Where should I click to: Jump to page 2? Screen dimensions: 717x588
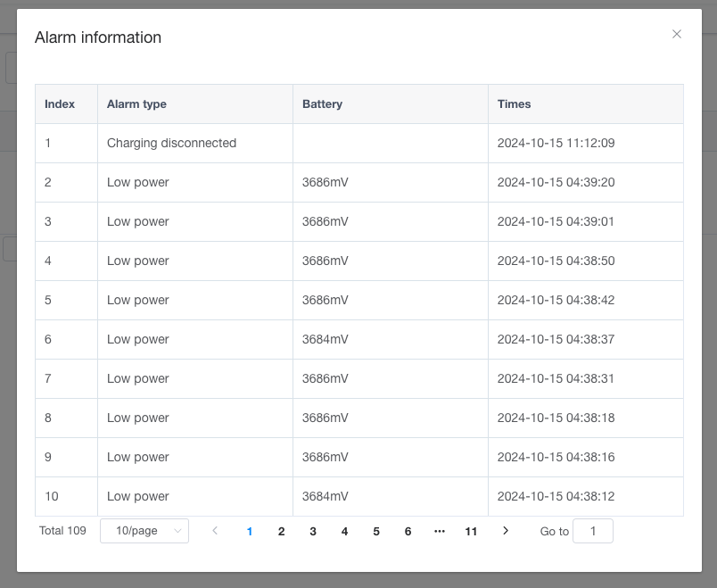click(x=281, y=531)
